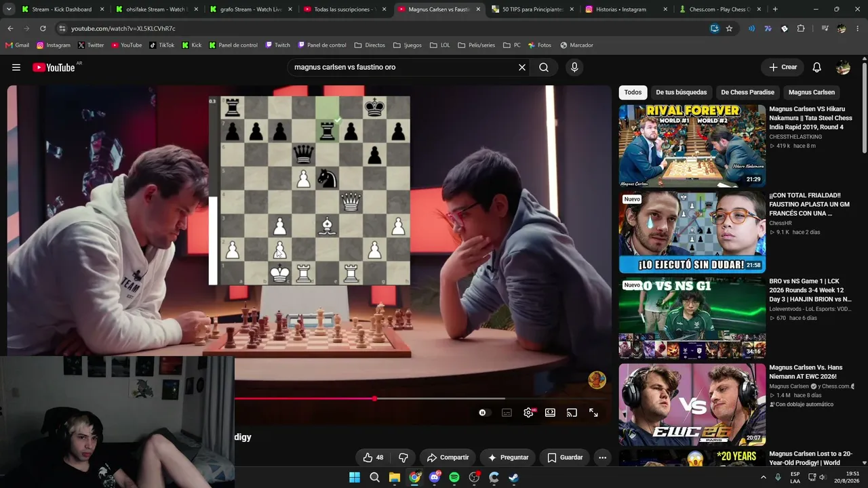Open the Gmail bookmark
Viewport: 868px width, 488px height.
pos(17,45)
